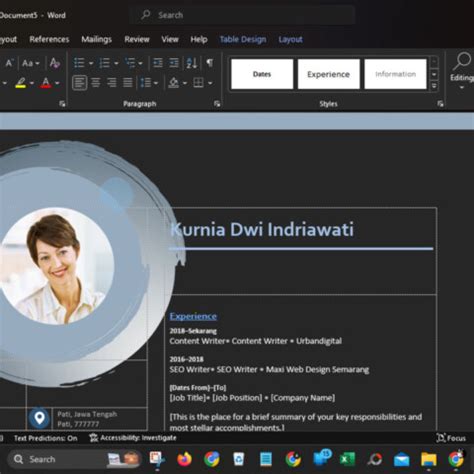Image resolution: width=474 pixels, height=474 pixels.
Task: Open Excel from the taskbar
Action: [x=347, y=459]
